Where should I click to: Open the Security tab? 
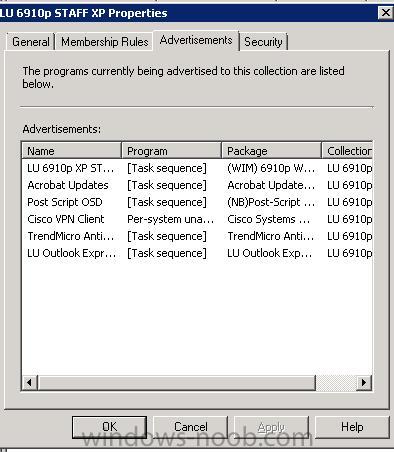coord(263,42)
